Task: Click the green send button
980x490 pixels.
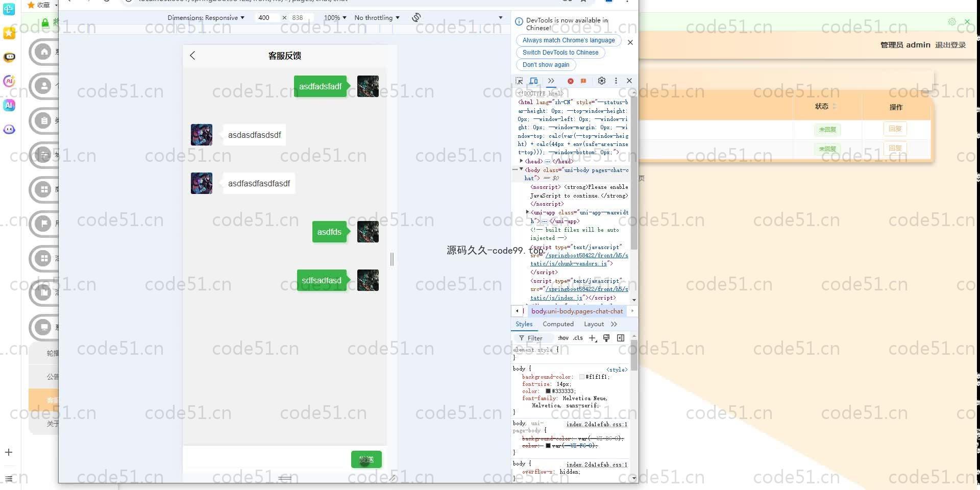Action: pyautogui.click(x=366, y=459)
